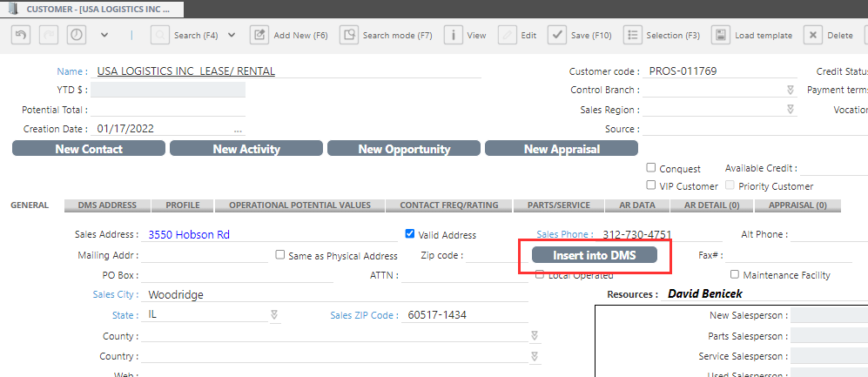The height and width of the screenshot is (377, 868).
Task: Open the APPRAISAL (0) tab
Action: click(x=797, y=205)
